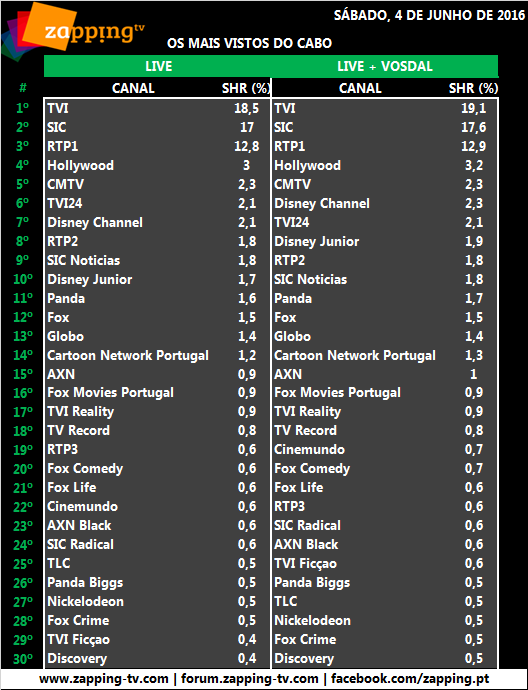
Task: Click SIC in the LIVE + VOSDAL column
Action: click(283, 127)
